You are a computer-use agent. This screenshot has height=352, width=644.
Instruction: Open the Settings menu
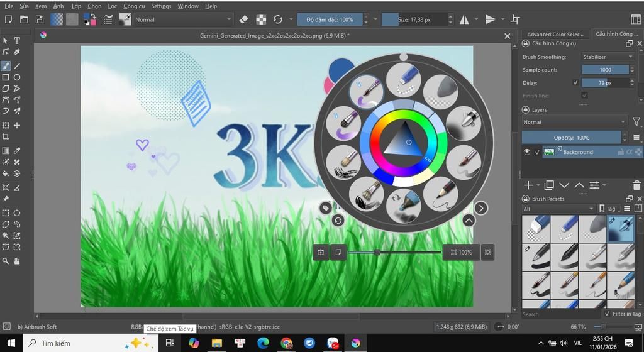(x=161, y=6)
